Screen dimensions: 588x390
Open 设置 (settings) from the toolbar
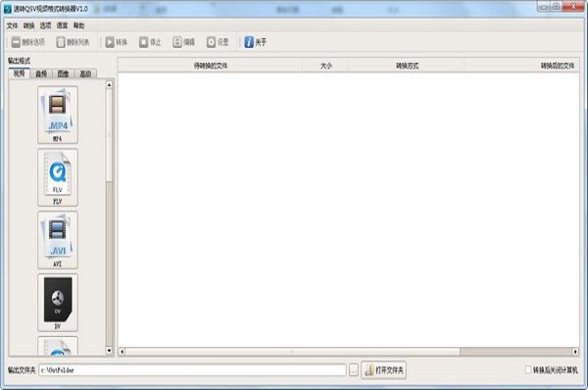[x=211, y=42]
